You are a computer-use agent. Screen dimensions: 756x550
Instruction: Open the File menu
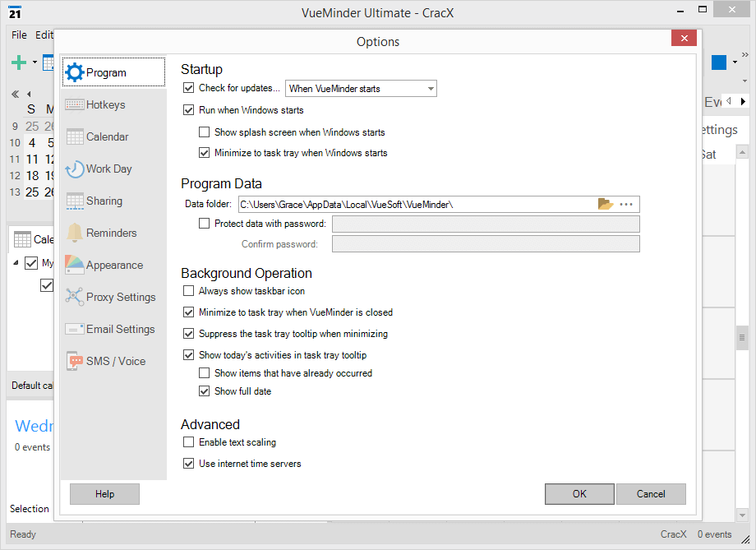(x=19, y=35)
